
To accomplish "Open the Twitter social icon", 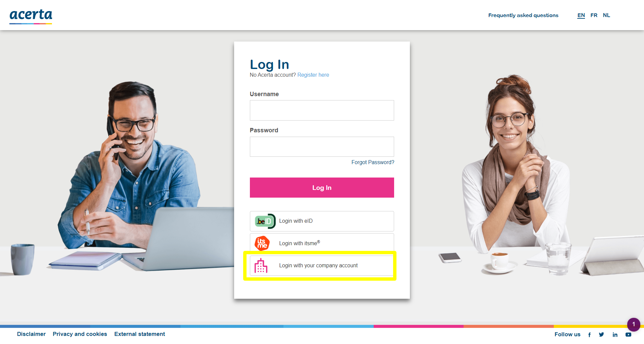I will 601,335.
